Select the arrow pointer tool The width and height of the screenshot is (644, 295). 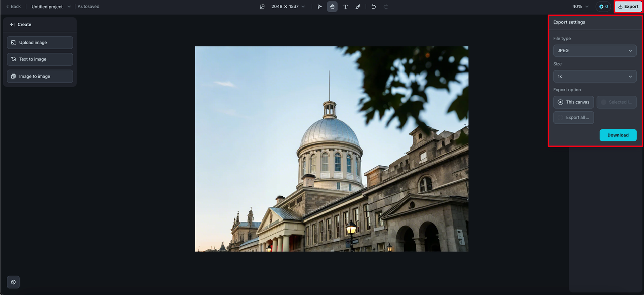[x=319, y=7]
